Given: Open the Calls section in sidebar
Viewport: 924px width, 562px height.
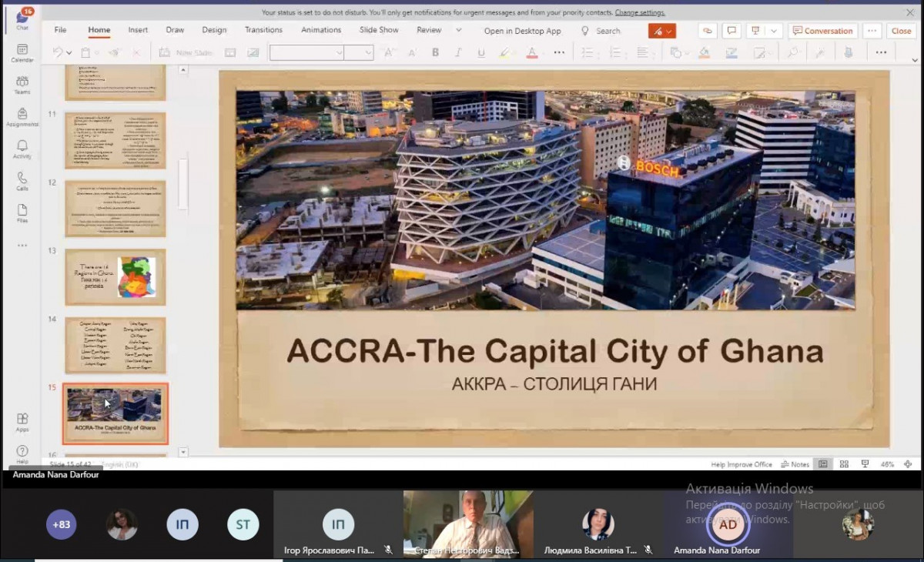Looking at the screenshot, I should pyautogui.click(x=22, y=181).
